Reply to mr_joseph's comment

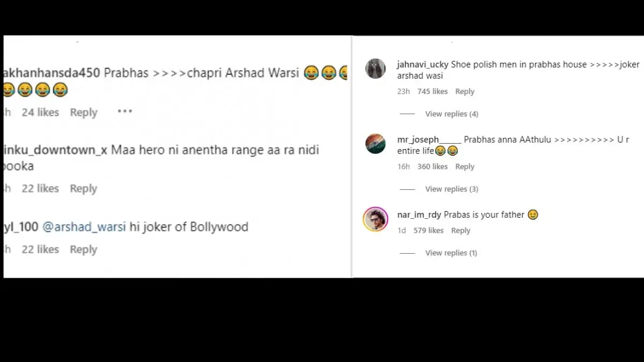click(465, 166)
